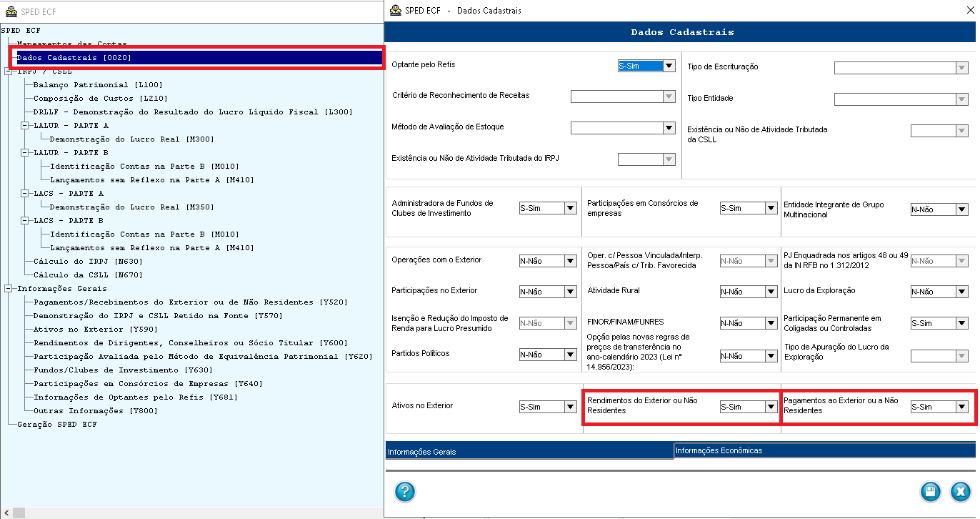
Task: Open the Ativos no Exterior dropdown
Action: [x=571, y=407]
